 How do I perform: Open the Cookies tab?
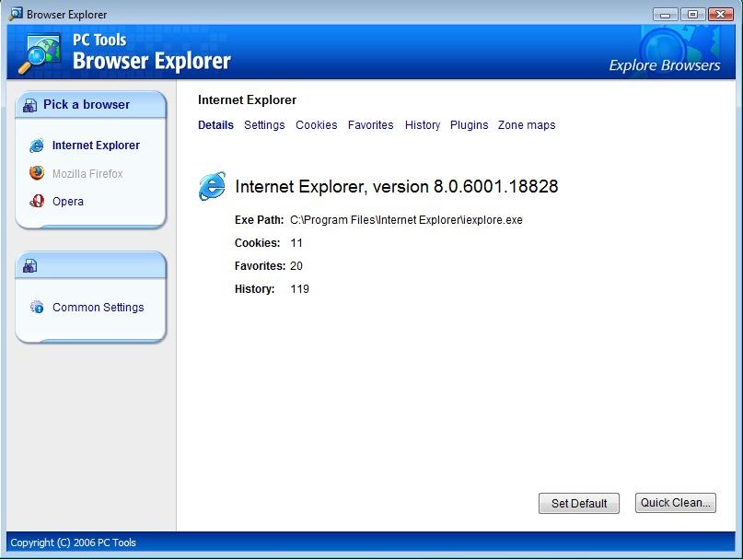pos(317,125)
